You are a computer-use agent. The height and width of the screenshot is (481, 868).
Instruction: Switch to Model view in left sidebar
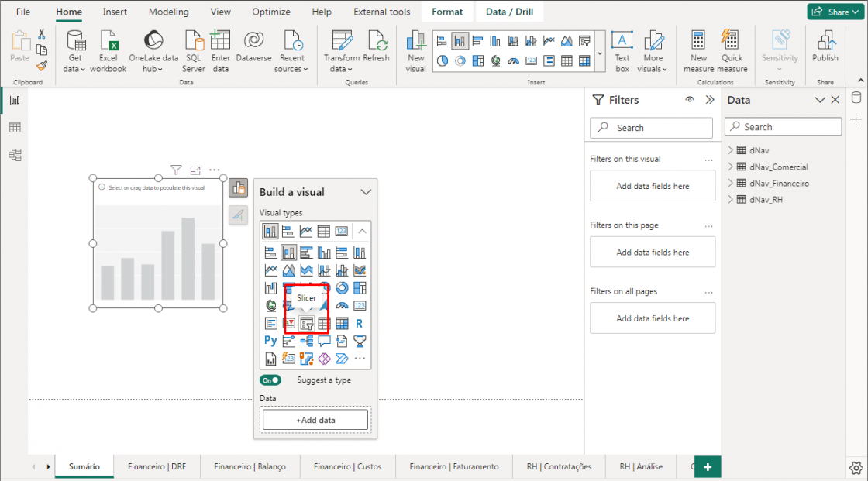(x=15, y=155)
